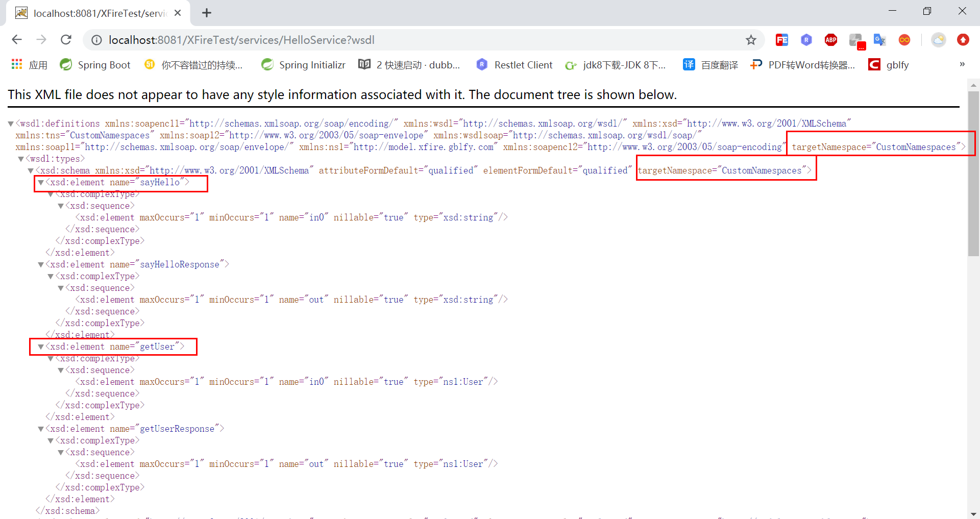Click the 'This XML file does not appear' notice

(x=342, y=95)
